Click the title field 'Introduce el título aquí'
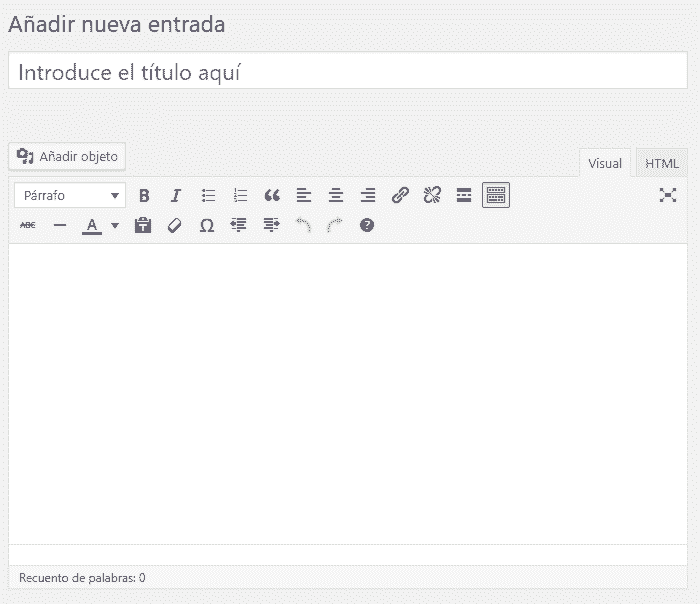 pos(348,71)
